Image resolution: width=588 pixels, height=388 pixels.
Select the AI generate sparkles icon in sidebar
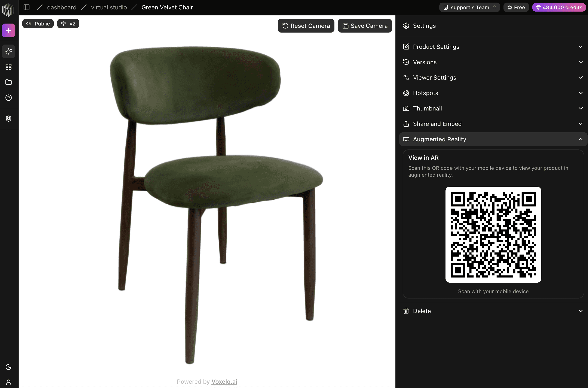[x=8, y=51]
